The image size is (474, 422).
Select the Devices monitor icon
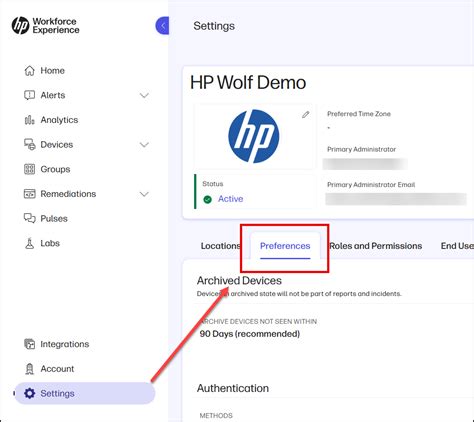tap(29, 145)
